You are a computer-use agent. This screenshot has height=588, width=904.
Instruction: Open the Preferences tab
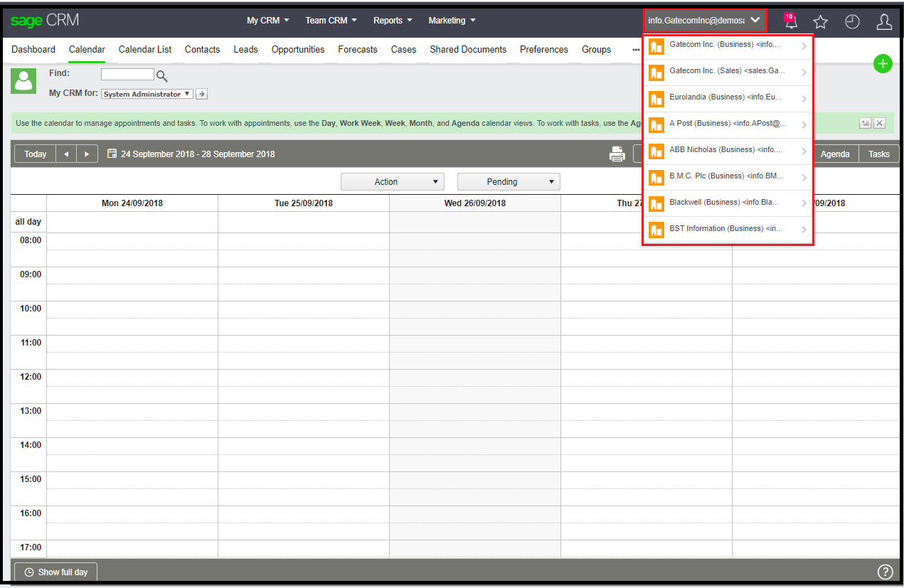pyautogui.click(x=544, y=50)
